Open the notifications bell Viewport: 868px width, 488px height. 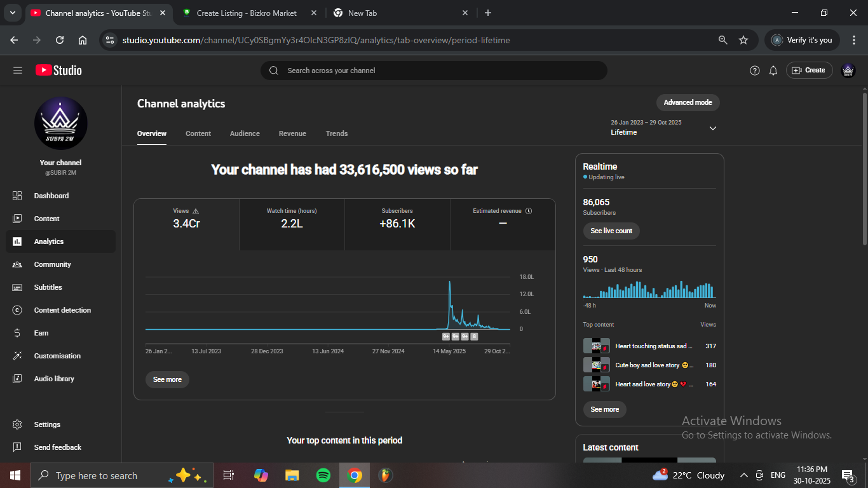(x=773, y=71)
